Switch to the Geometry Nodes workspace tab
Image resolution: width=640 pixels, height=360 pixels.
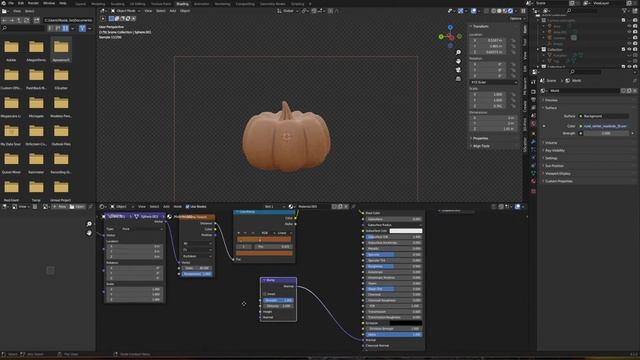tap(273, 4)
